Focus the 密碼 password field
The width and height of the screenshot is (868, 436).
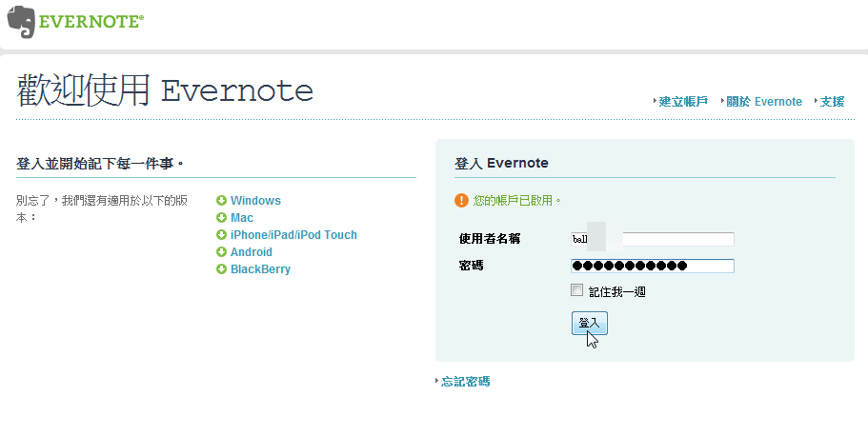(x=652, y=266)
